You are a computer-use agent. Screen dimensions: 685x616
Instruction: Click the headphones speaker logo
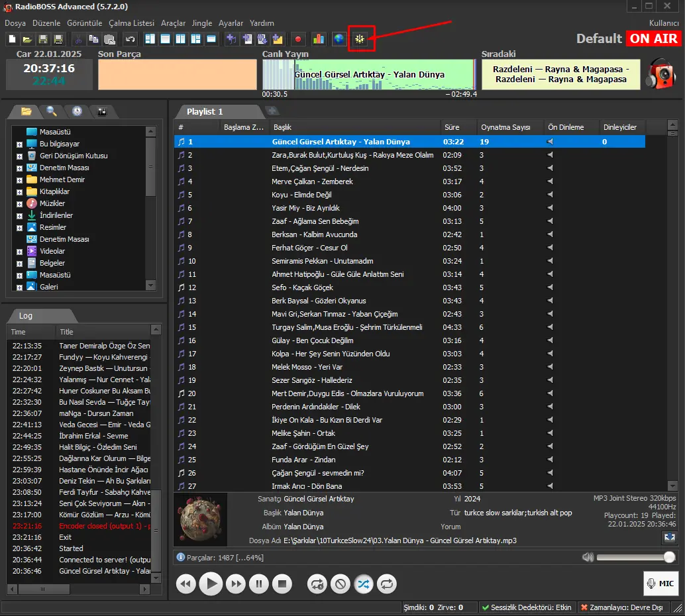(661, 73)
